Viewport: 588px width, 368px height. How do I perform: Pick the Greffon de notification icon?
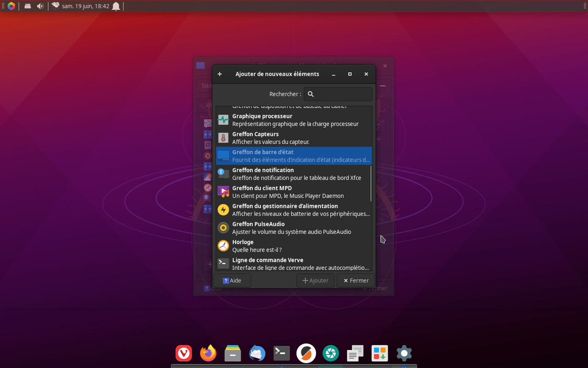[223, 174]
